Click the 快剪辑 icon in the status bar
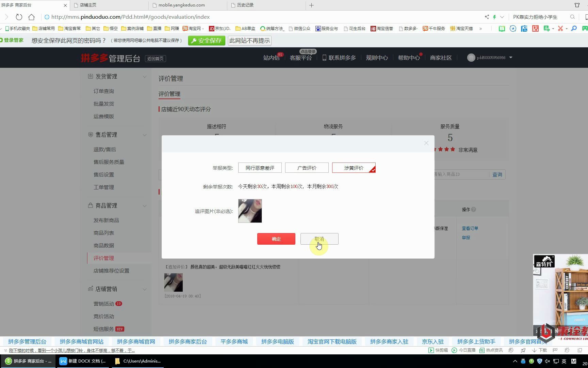The height and width of the screenshot is (368, 588). pyautogui.click(x=431, y=350)
